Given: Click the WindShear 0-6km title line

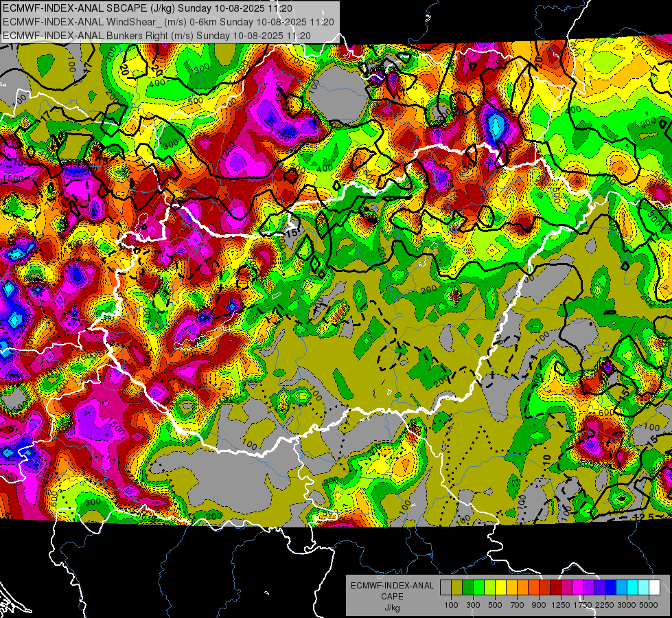Looking at the screenshot, I should [168, 22].
